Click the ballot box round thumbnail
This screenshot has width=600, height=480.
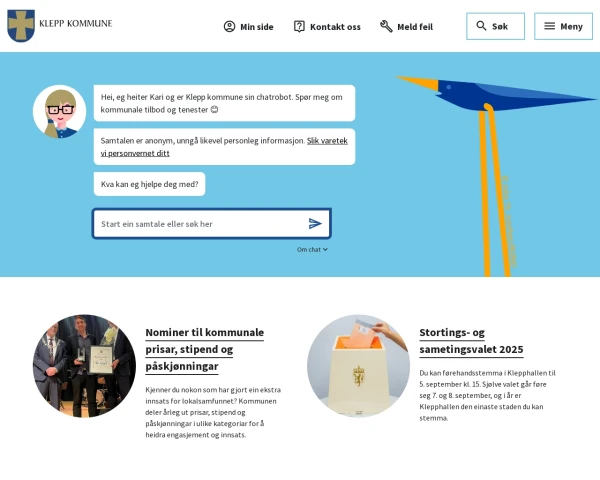(358, 365)
